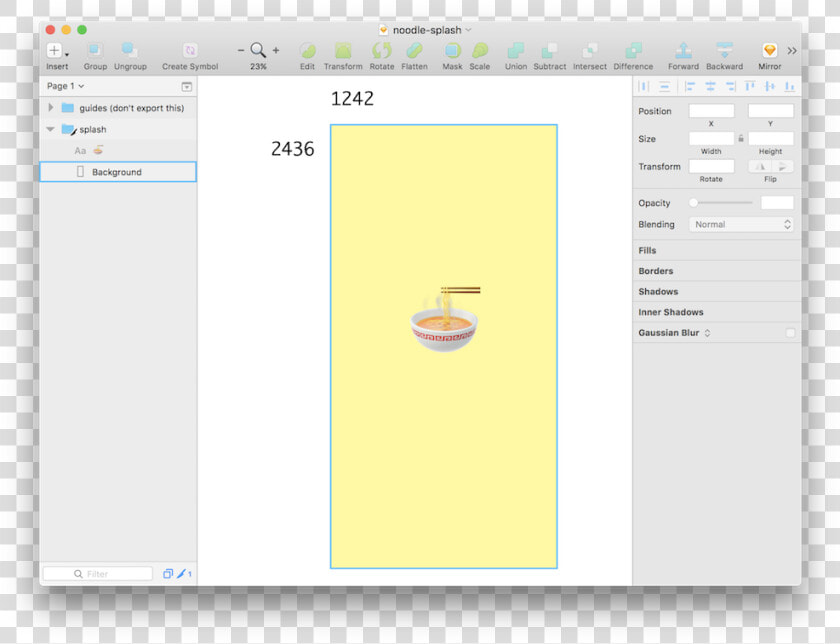This screenshot has width=840, height=644.
Task: Click the Fills section header
Action: [717, 250]
